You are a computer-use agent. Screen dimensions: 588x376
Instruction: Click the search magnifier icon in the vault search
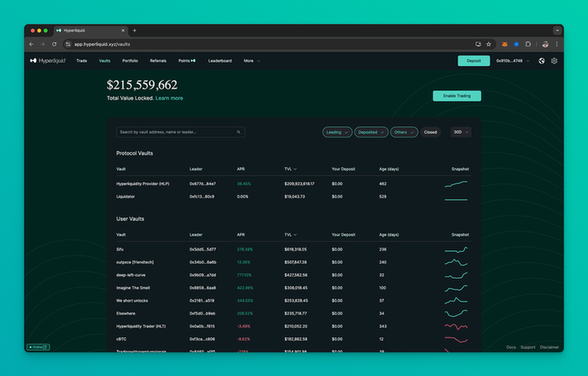[239, 132]
